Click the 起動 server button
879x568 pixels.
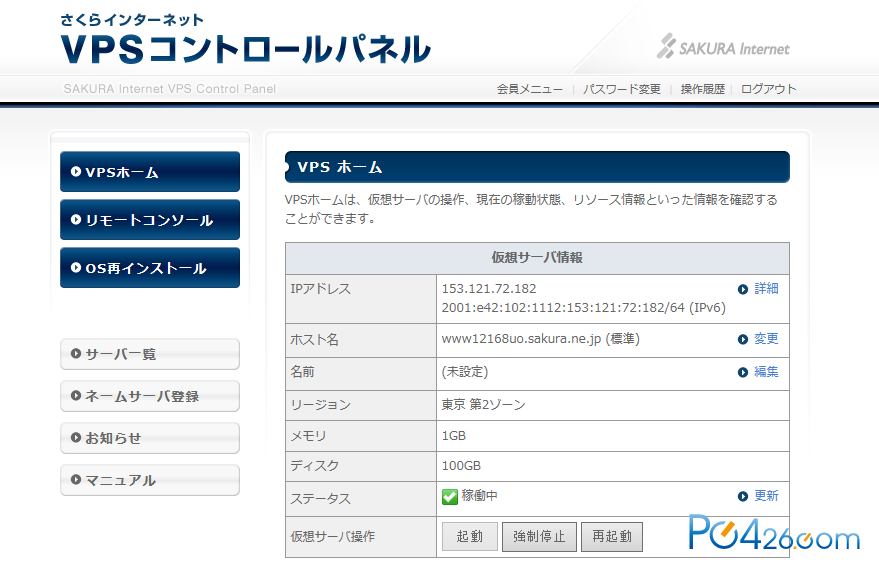[470, 537]
